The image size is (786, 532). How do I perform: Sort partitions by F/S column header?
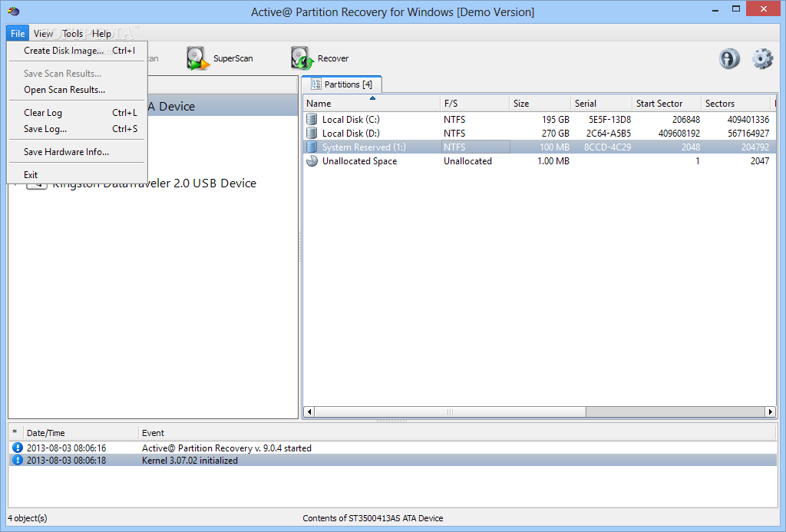point(474,104)
